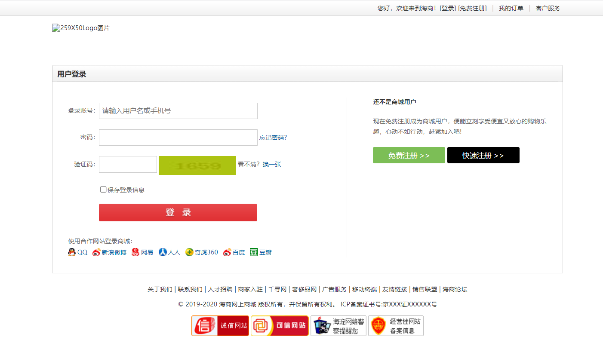Viewport: 603px width, 364px height.
Task: Click the Baidu (百度) icon
Action: pos(227,252)
